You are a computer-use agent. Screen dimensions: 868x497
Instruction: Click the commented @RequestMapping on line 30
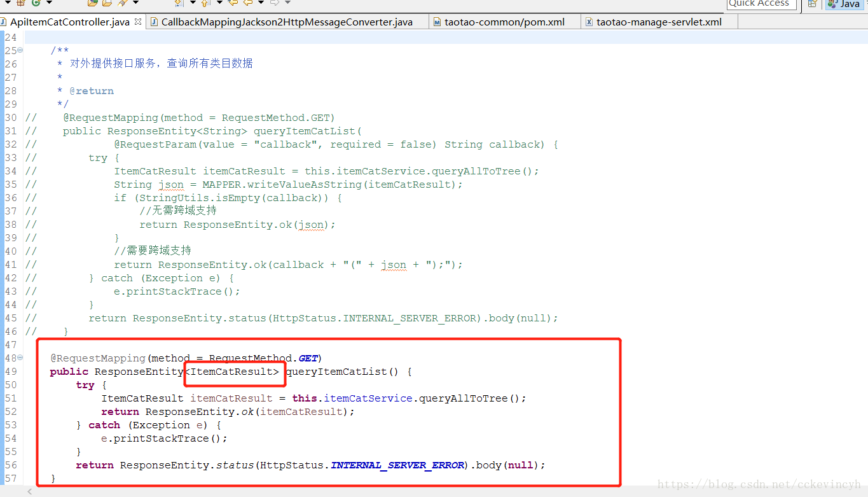point(198,118)
